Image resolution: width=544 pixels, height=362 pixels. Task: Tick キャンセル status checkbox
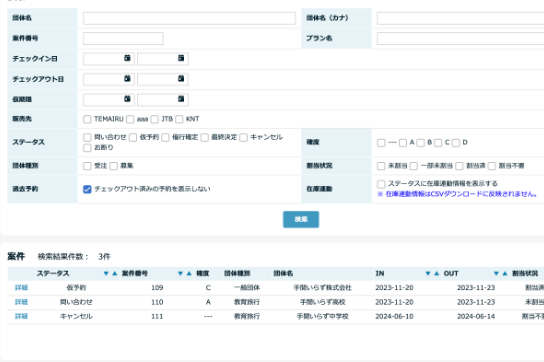244,137
